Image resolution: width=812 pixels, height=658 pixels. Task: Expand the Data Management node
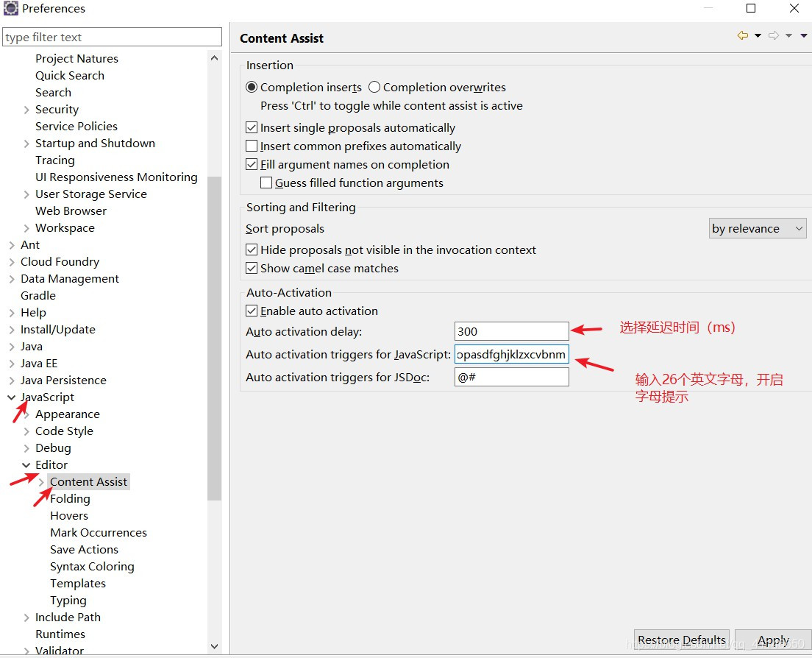(12, 279)
